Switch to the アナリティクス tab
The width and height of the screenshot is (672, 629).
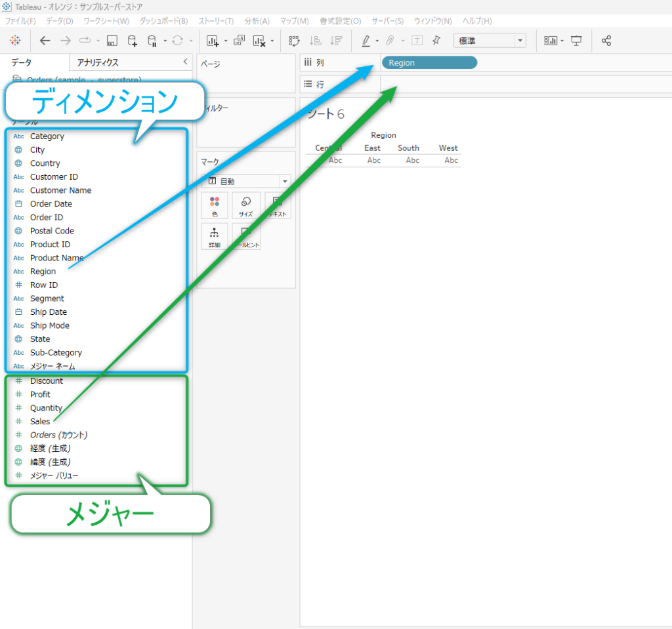coord(98,62)
